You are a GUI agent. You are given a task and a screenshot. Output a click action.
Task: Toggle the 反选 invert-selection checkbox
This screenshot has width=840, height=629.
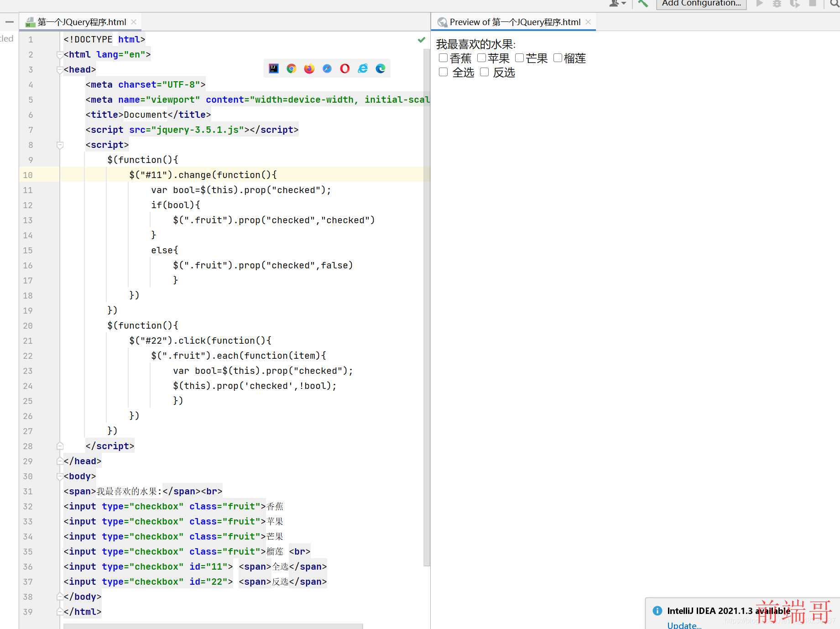click(x=485, y=72)
